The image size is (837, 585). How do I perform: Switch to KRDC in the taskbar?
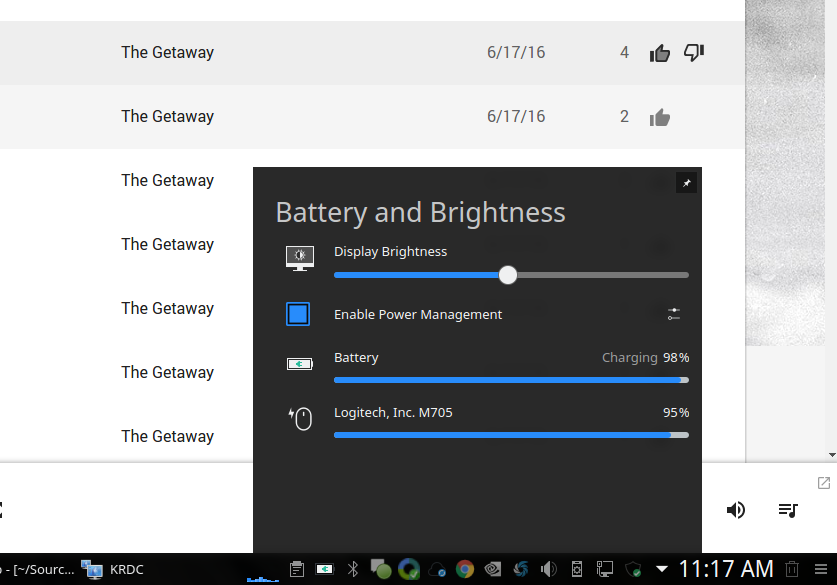pyautogui.click(x=113, y=570)
